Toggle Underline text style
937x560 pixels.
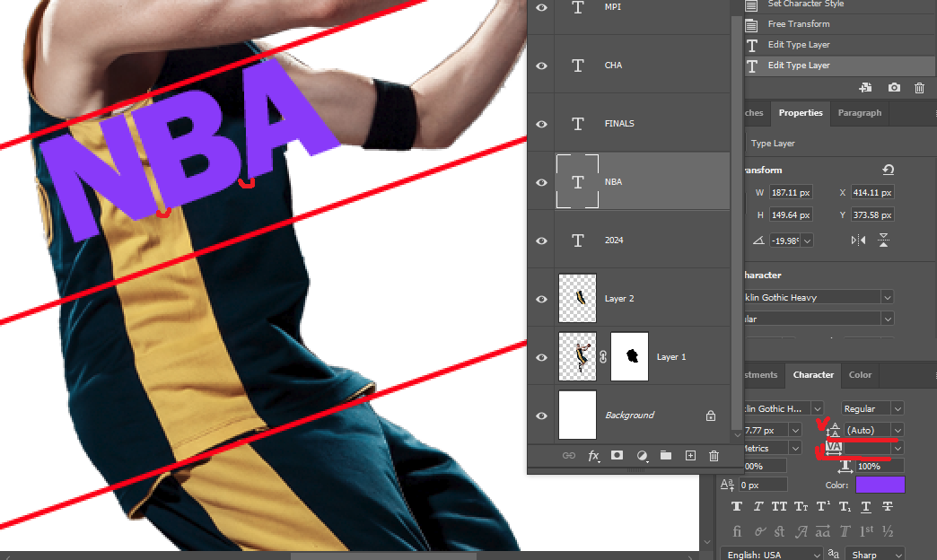(x=866, y=507)
